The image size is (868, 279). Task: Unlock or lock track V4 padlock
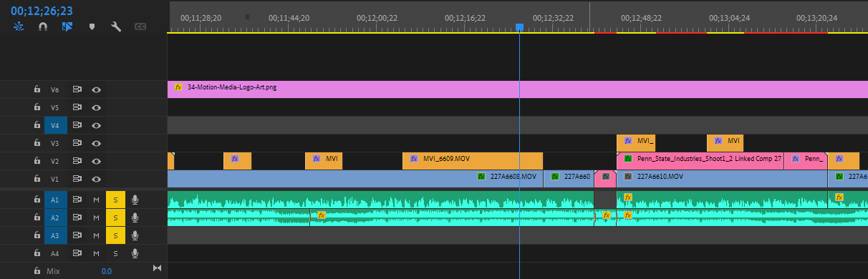click(37, 125)
